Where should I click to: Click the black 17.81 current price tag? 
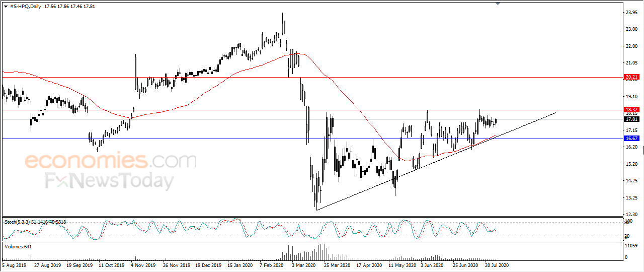[x=631, y=119]
